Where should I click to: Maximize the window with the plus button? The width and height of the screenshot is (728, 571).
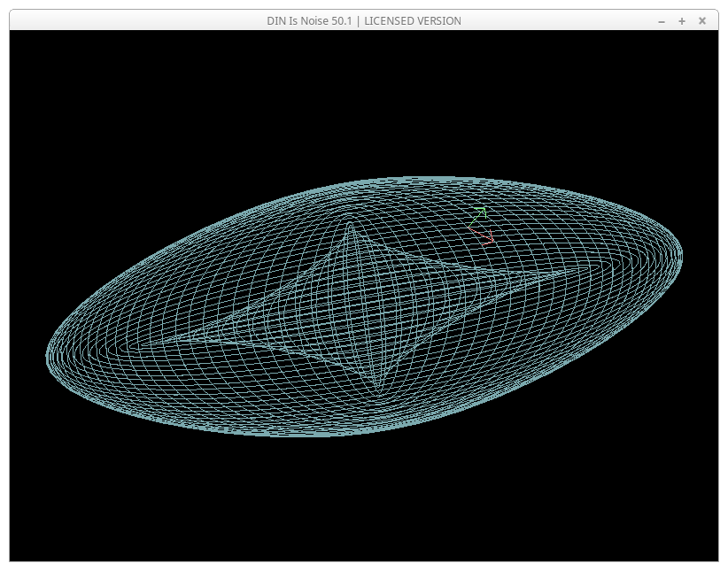pyautogui.click(x=682, y=20)
